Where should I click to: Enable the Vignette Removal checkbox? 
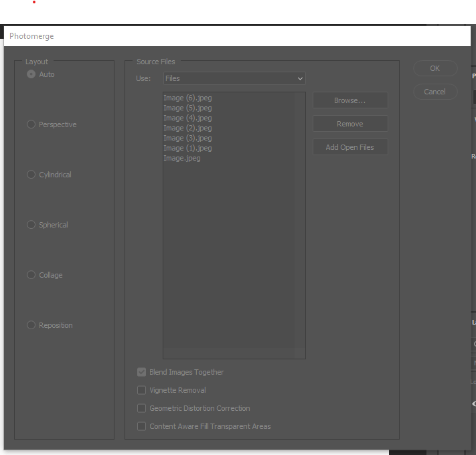[x=141, y=390]
